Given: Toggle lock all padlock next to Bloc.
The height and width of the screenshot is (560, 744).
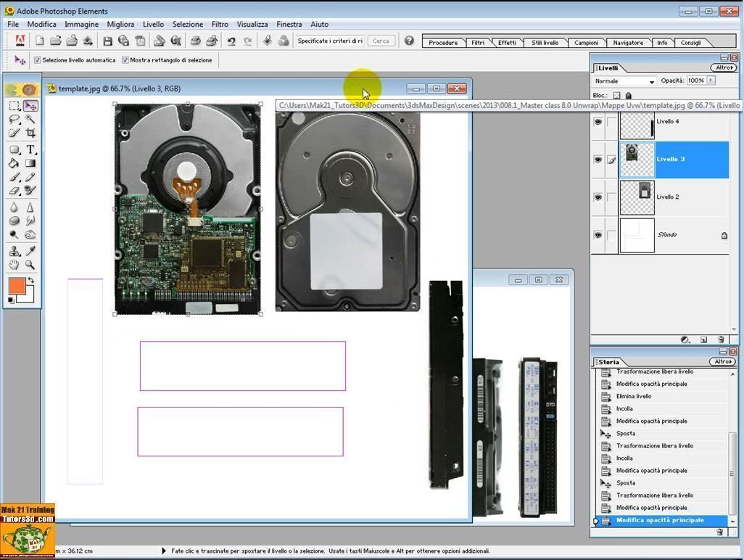Looking at the screenshot, I should coord(628,96).
